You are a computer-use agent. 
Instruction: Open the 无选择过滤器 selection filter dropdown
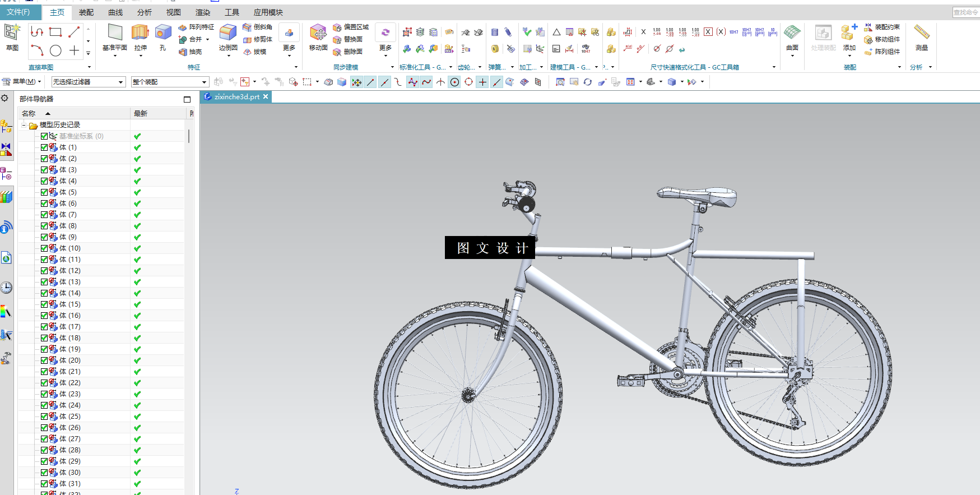point(88,82)
